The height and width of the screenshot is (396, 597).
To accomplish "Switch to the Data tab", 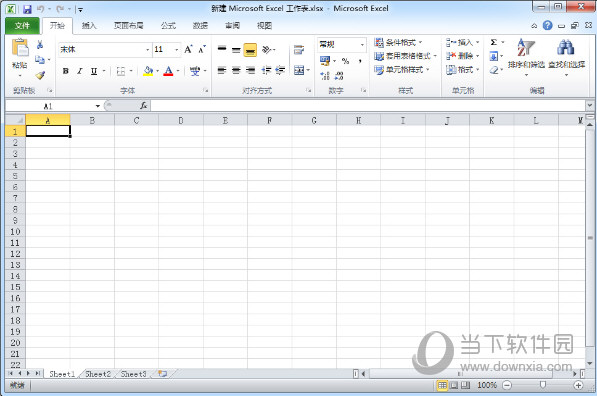I will click(200, 26).
